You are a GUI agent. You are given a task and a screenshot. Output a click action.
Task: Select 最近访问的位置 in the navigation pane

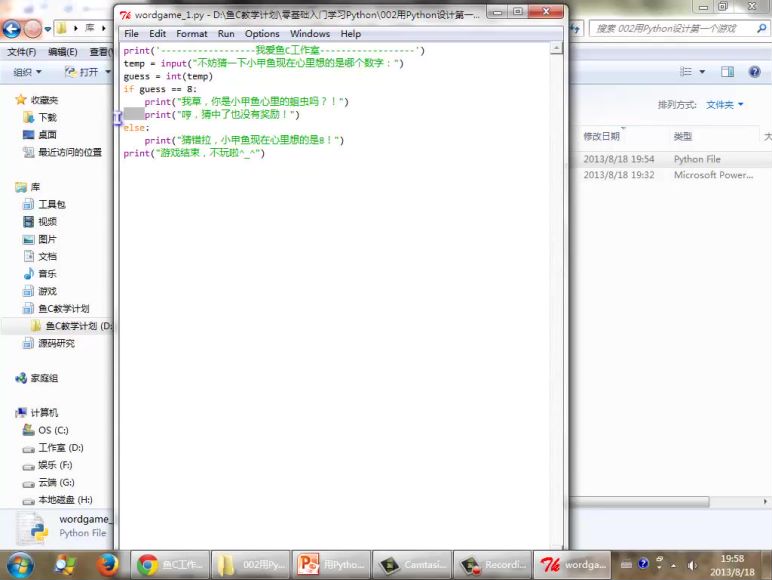(70, 152)
